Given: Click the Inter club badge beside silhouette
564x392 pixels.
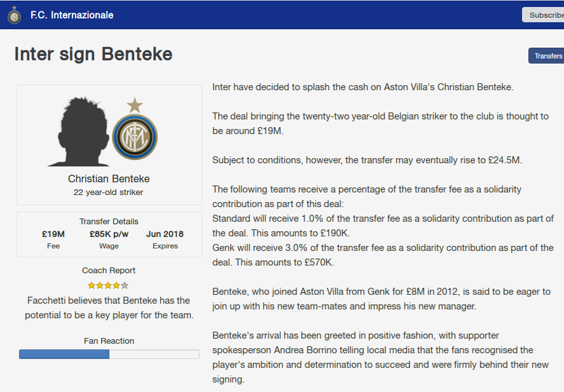Looking at the screenshot, I should coord(135,137).
